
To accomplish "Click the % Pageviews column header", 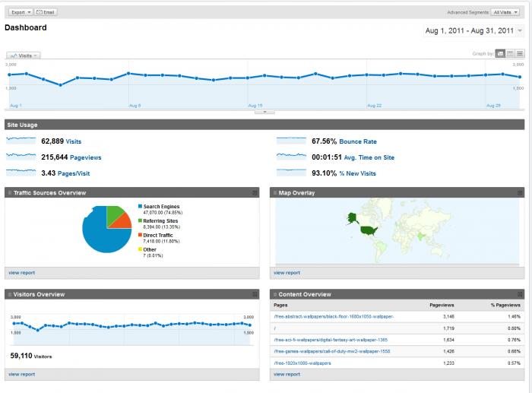I will (505, 305).
